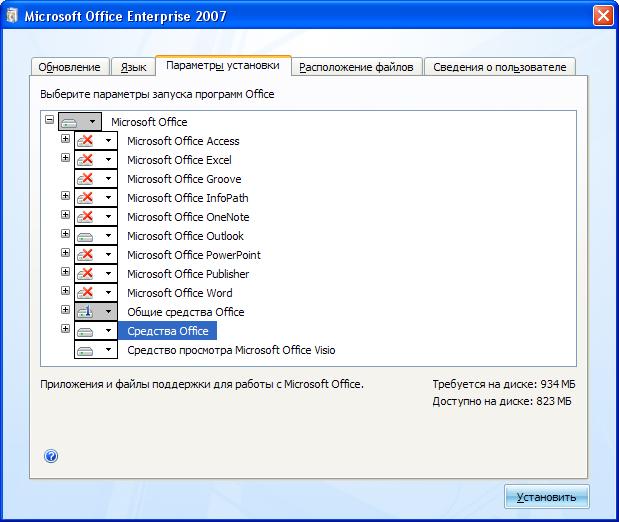Expand the Microsoft Office PowerPoint node
The width and height of the screenshot is (619, 522).
[66, 253]
